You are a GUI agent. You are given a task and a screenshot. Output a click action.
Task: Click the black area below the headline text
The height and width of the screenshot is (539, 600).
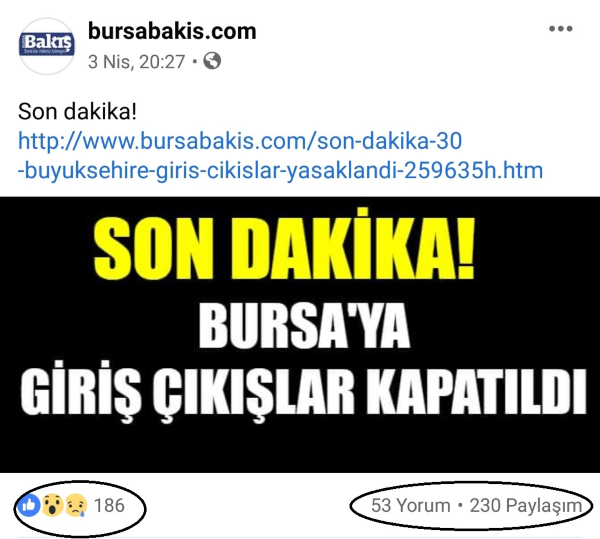pos(300,448)
